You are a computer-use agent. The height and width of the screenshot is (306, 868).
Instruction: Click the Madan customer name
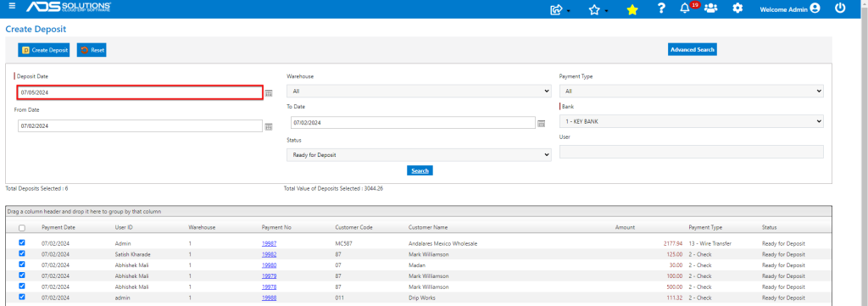coord(417,265)
